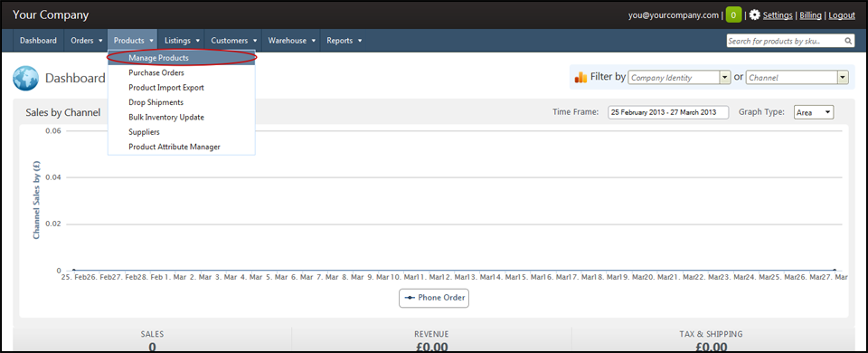
Task: Click the green notification counter badge
Action: [x=734, y=15]
